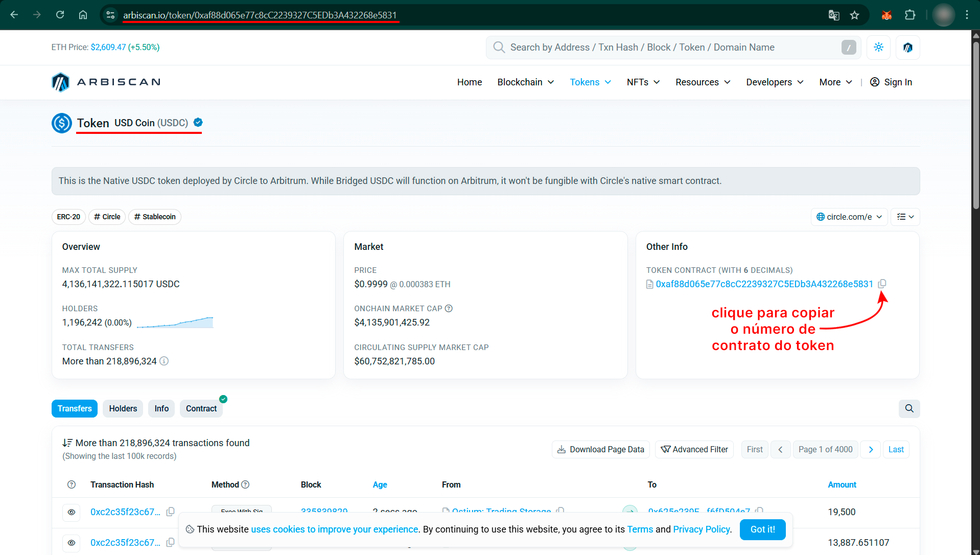Open the circle.com/e links dropdown
980x555 pixels.
(x=849, y=217)
